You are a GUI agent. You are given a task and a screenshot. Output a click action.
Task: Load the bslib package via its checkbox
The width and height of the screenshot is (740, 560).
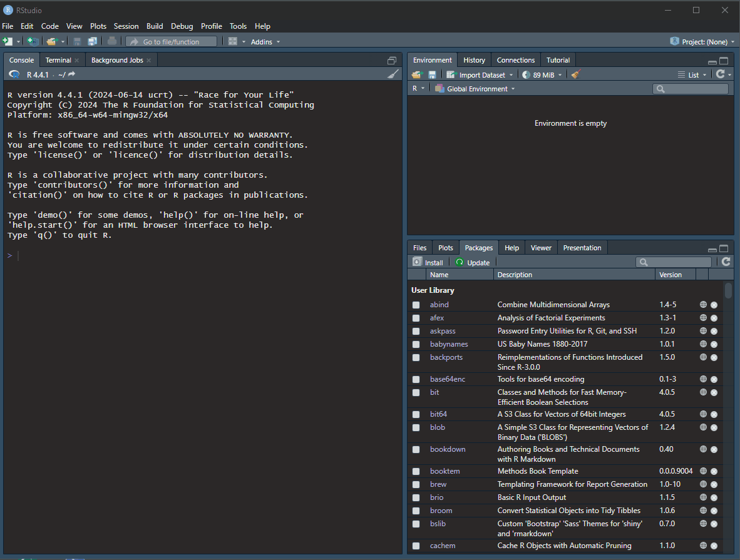pyautogui.click(x=416, y=524)
